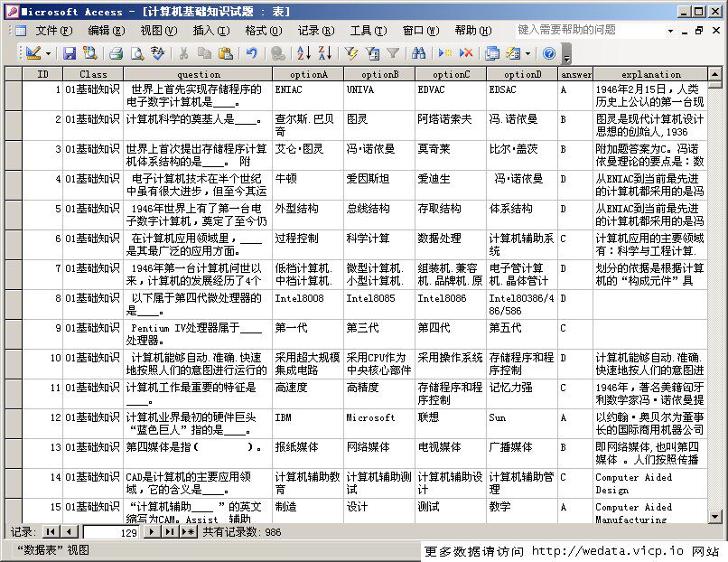The height and width of the screenshot is (562, 728).
Task: Click the select-all corner box of the datasheet
Action: [14, 74]
